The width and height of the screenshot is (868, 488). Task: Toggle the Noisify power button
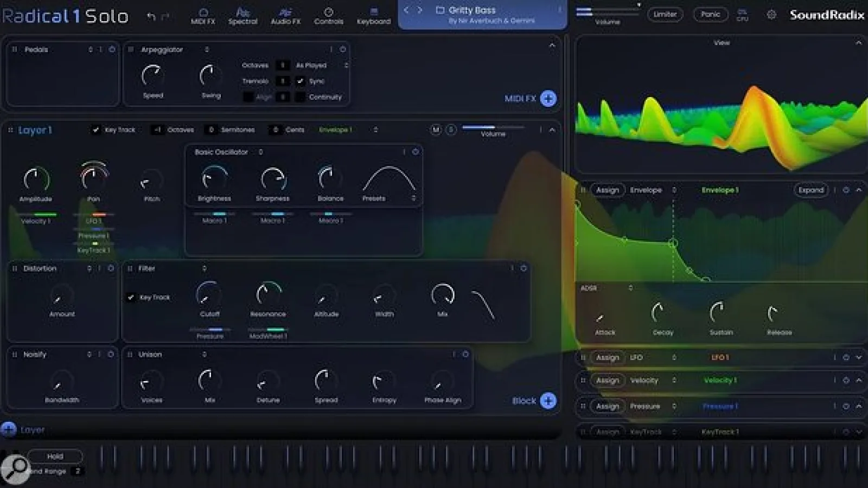click(x=111, y=354)
